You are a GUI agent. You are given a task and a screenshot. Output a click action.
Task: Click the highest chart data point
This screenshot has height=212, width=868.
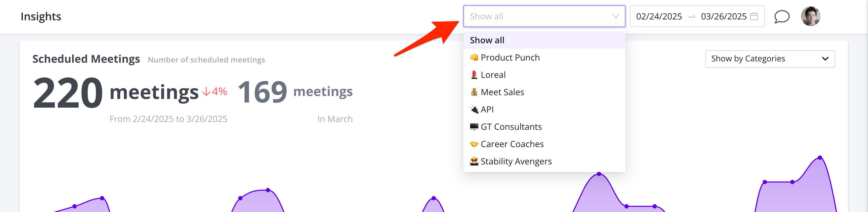pos(820,158)
